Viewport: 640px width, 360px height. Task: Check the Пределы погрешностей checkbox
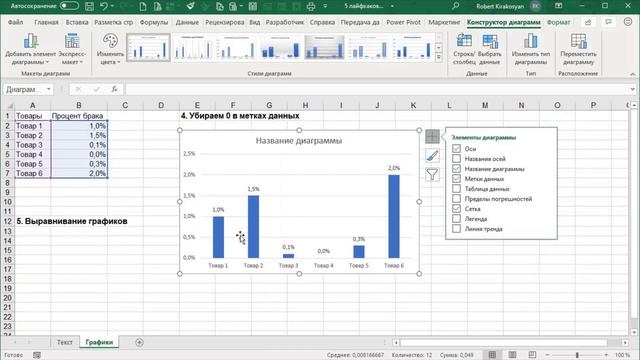456,198
